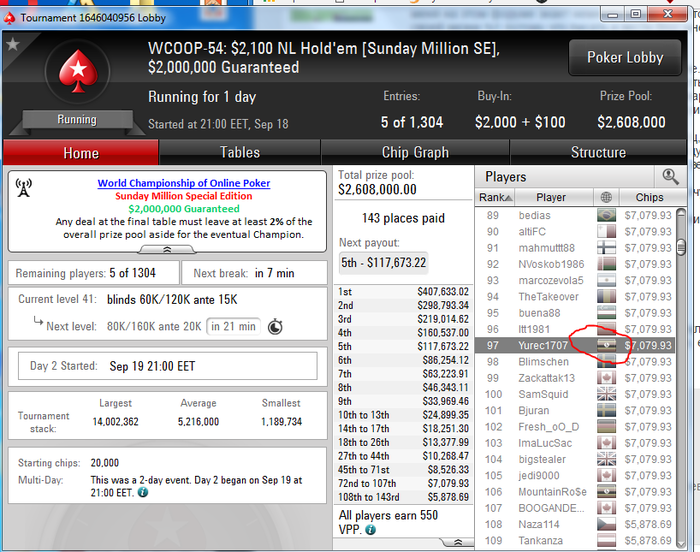Click the level timer clock icon

point(275,326)
